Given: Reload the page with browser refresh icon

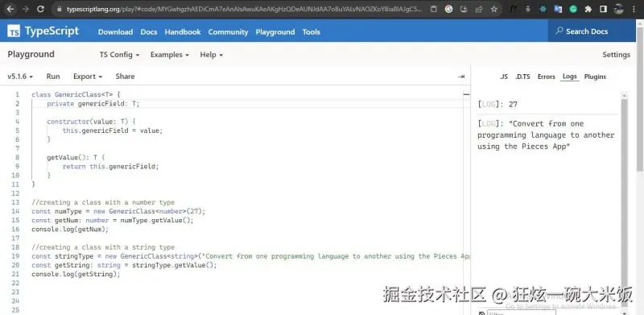Looking at the screenshot, I should [40, 9].
